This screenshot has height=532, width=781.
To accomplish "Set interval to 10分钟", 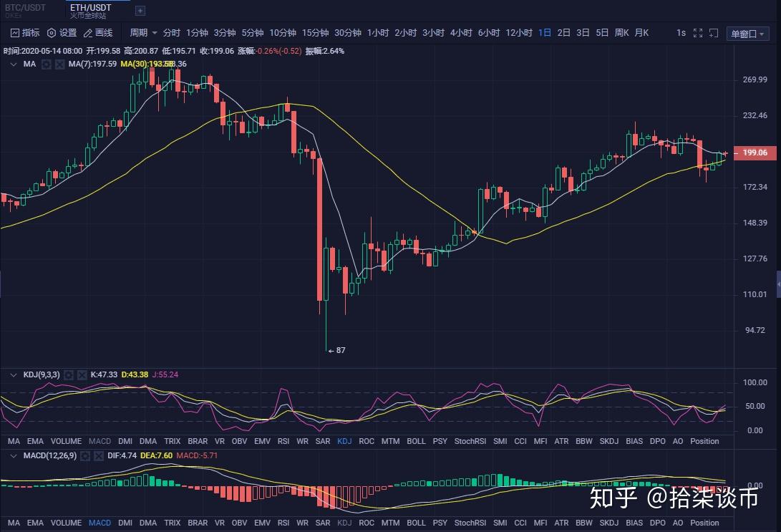I will click(283, 33).
